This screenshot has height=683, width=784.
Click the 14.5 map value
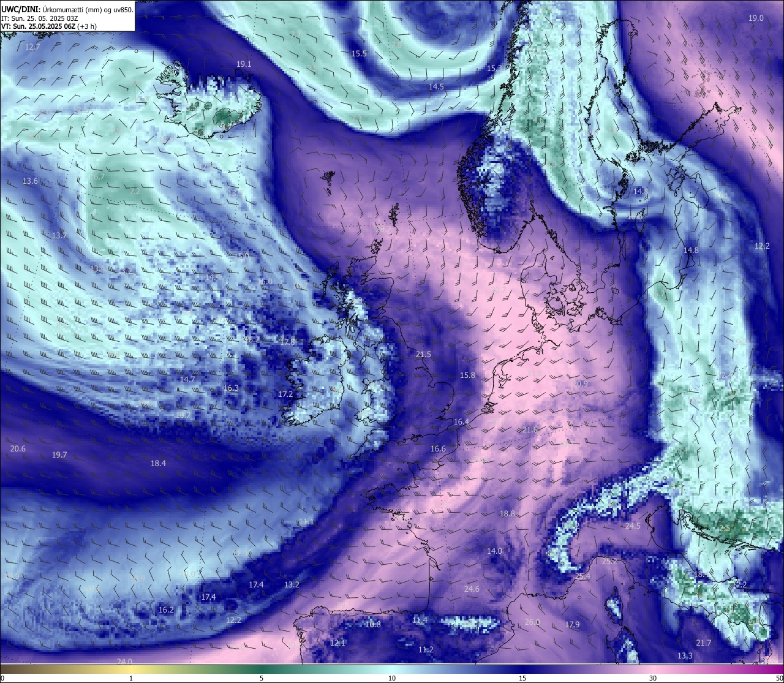[x=436, y=87]
